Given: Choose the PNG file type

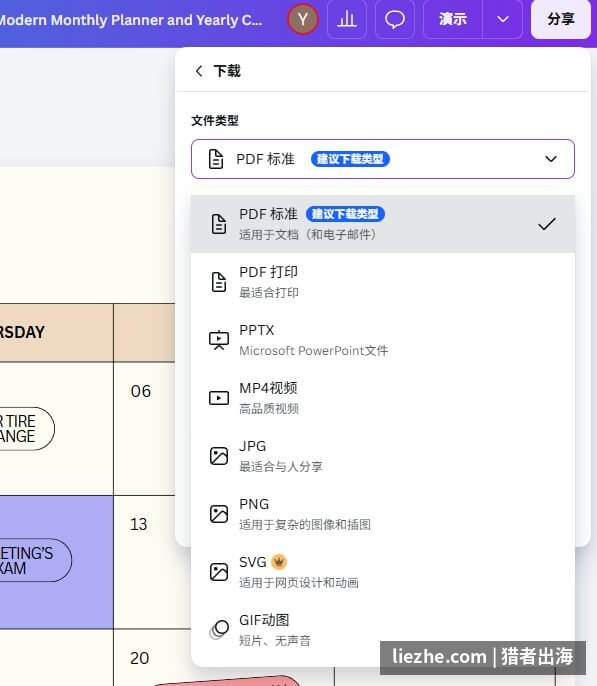Looking at the screenshot, I should 383,514.
